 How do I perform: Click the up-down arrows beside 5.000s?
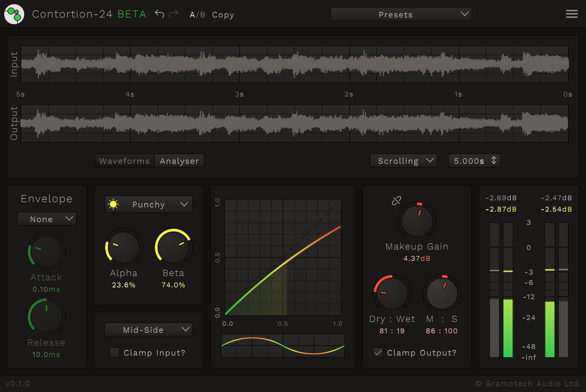494,160
